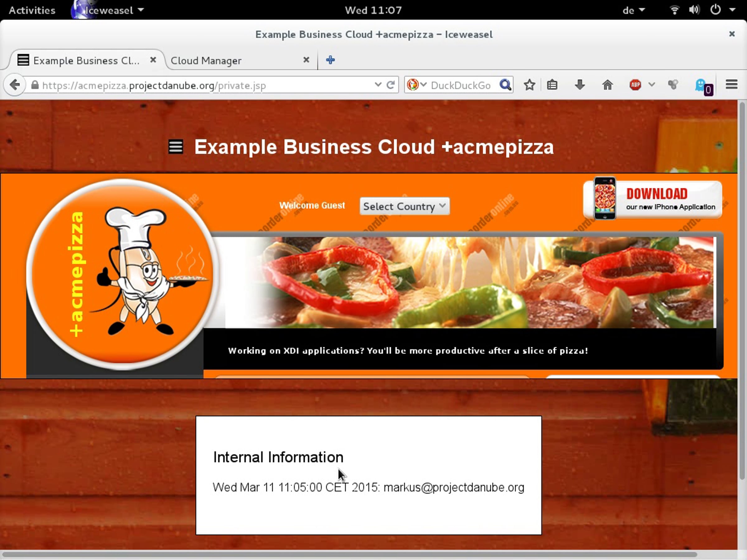Open the downloads arrow icon

(x=580, y=85)
